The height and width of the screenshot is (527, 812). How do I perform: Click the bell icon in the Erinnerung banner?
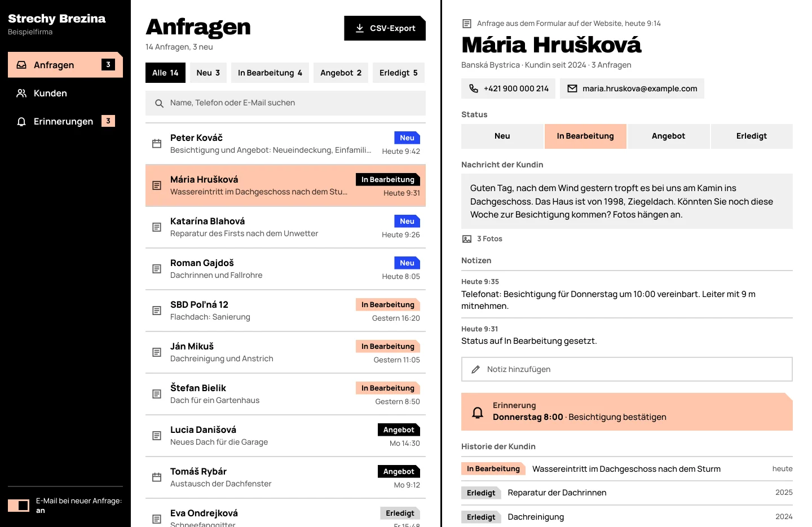point(478,412)
